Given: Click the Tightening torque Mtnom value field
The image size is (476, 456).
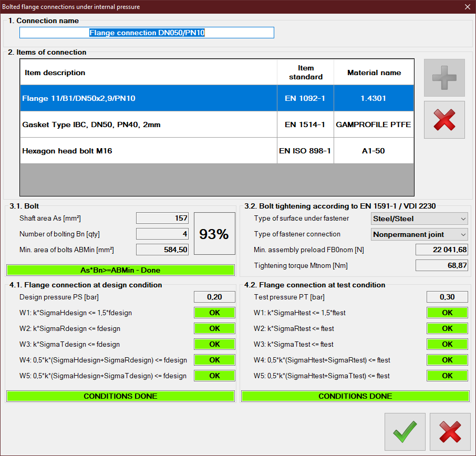Looking at the screenshot, I should coord(441,265).
